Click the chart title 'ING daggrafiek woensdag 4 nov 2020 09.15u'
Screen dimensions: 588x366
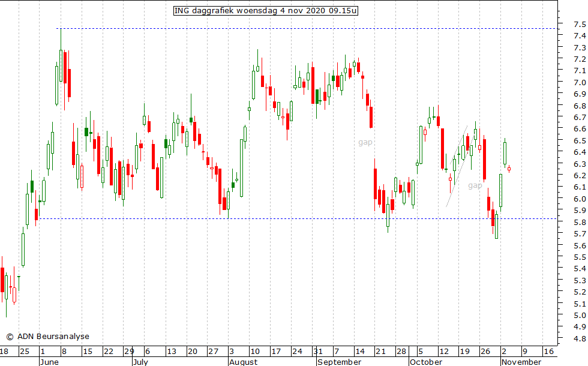tap(265, 11)
